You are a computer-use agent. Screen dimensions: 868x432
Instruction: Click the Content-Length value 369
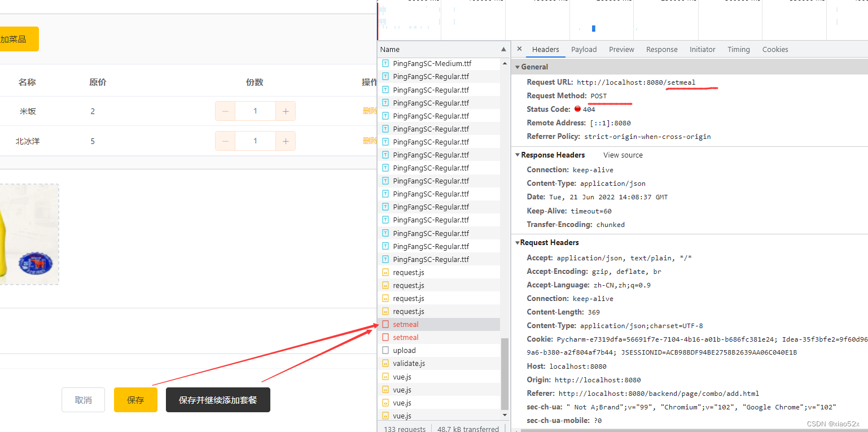(x=594, y=312)
